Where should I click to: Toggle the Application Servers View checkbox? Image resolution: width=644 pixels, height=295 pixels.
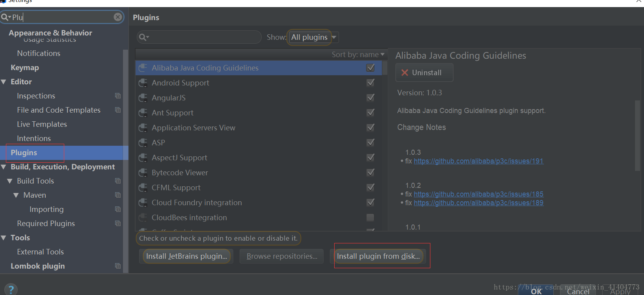pos(370,128)
